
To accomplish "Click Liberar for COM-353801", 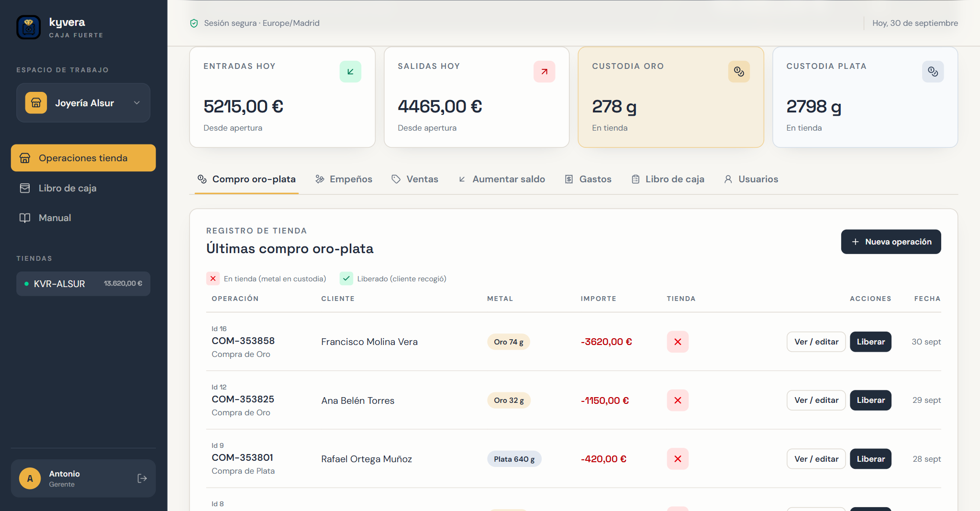I will point(870,459).
